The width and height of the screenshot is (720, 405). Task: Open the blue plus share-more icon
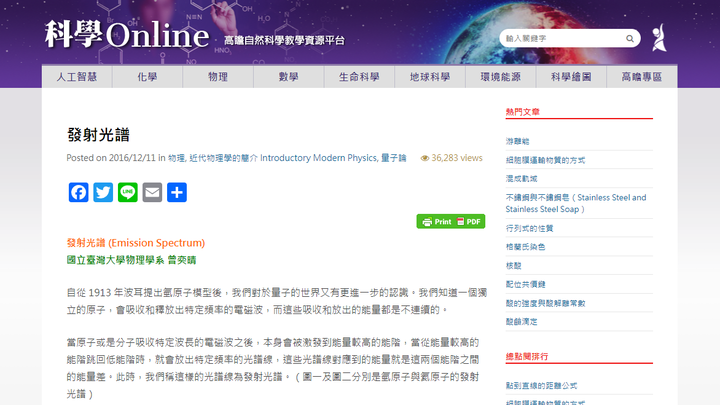point(177,192)
